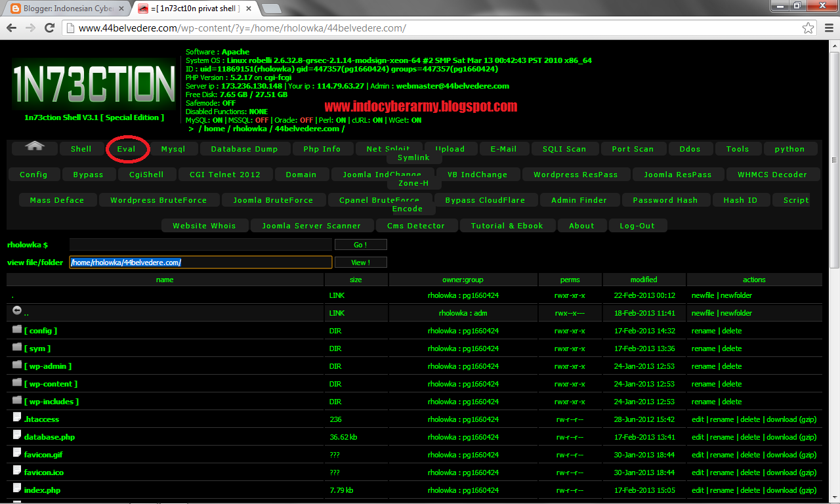Click the Tools menu button
The image size is (840, 504).
738,149
